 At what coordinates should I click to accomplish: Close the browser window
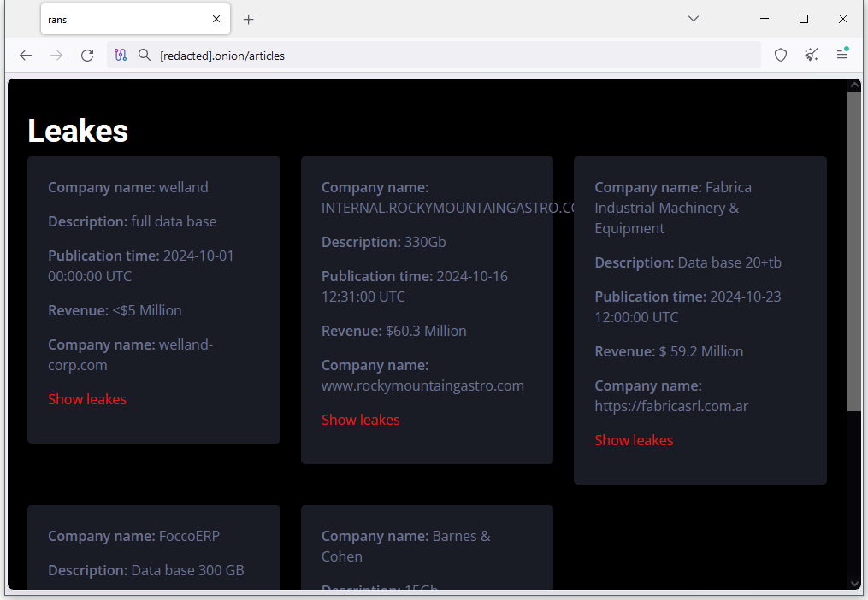tap(843, 19)
